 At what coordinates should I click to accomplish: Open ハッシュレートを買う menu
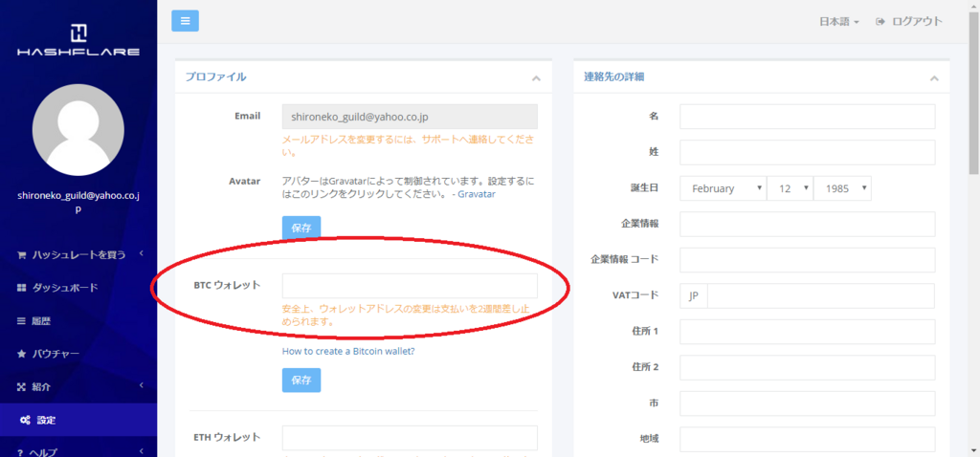pyautogui.click(x=78, y=254)
